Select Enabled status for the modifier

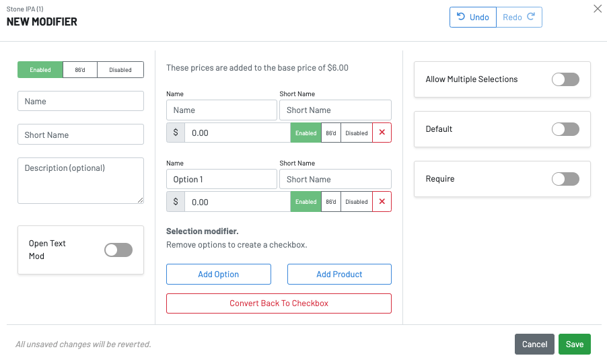click(40, 70)
